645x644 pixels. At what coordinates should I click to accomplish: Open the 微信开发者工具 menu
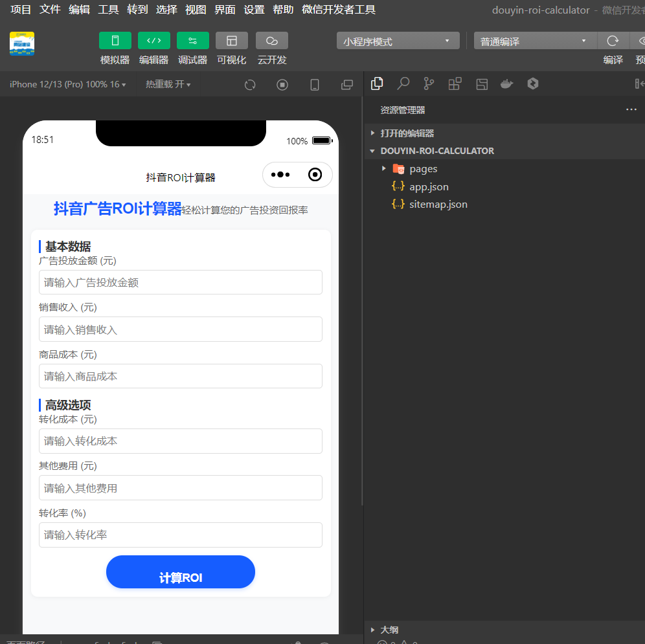pyautogui.click(x=339, y=10)
